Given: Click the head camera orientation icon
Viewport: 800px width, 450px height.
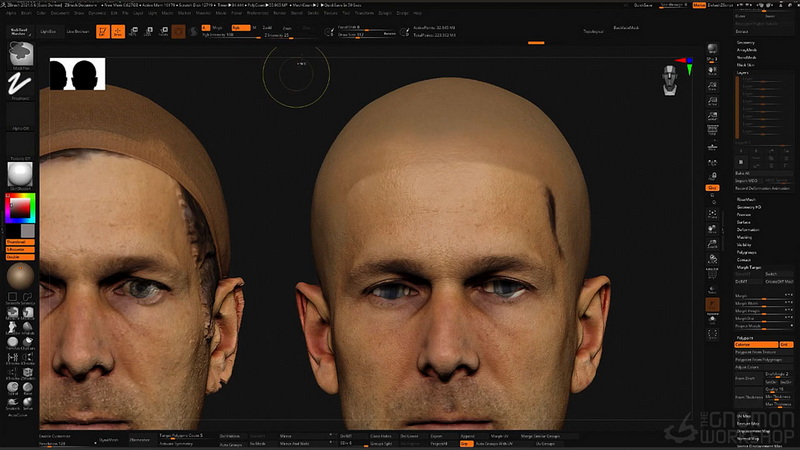Looking at the screenshot, I should coord(670,81).
